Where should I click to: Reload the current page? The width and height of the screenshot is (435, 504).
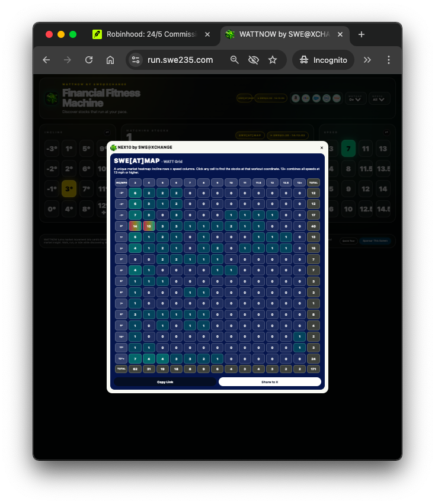(89, 60)
